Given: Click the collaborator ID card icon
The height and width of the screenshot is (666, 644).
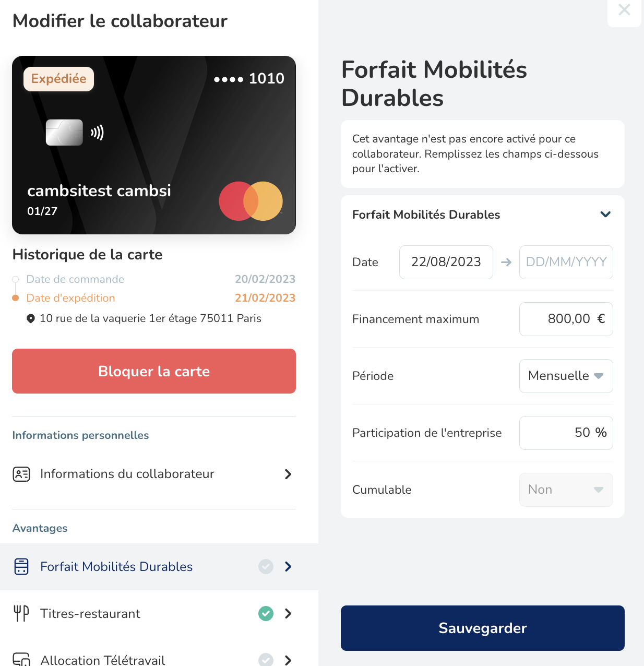Looking at the screenshot, I should pyautogui.click(x=21, y=474).
